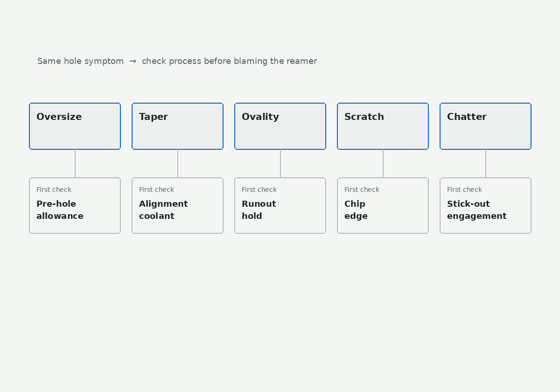Click the Scratch title text

pos(364,117)
